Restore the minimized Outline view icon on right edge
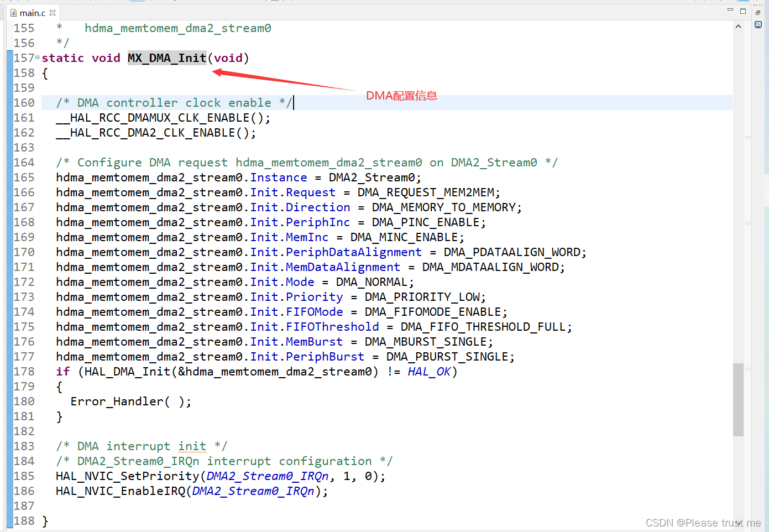The width and height of the screenshot is (769, 532). (x=758, y=24)
